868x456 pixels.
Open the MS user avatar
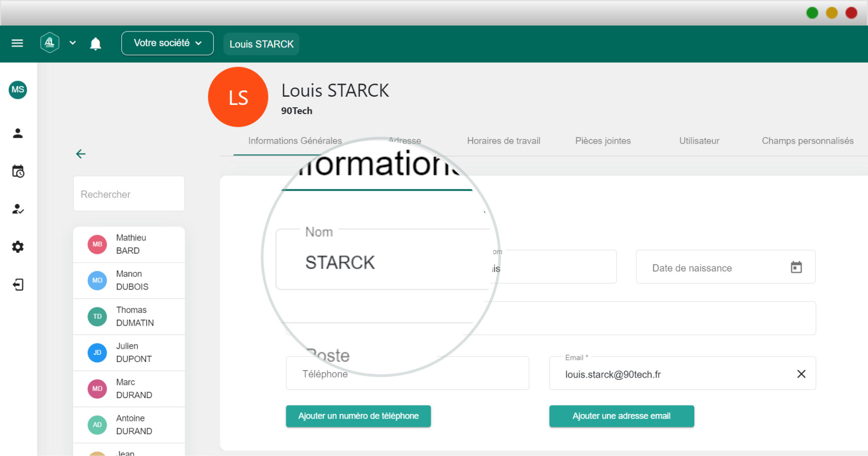tap(18, 90)
